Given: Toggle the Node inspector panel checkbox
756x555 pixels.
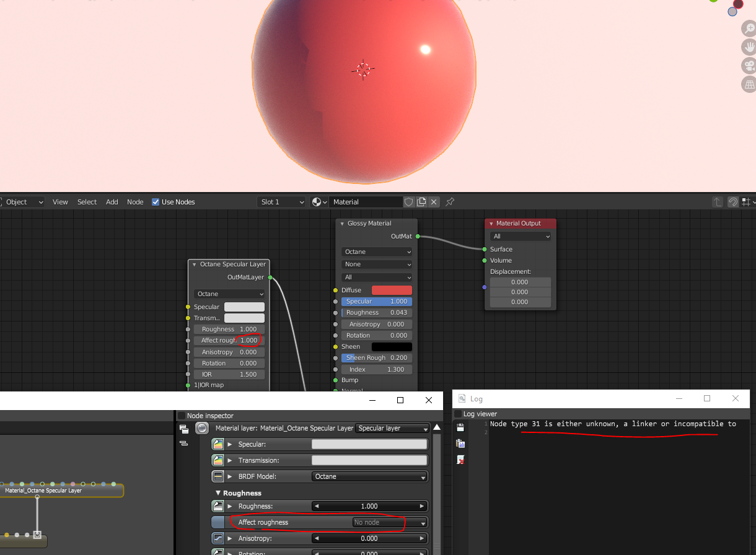Looking at the screenshot, I should pyautogui.click(x=182, y=416).
